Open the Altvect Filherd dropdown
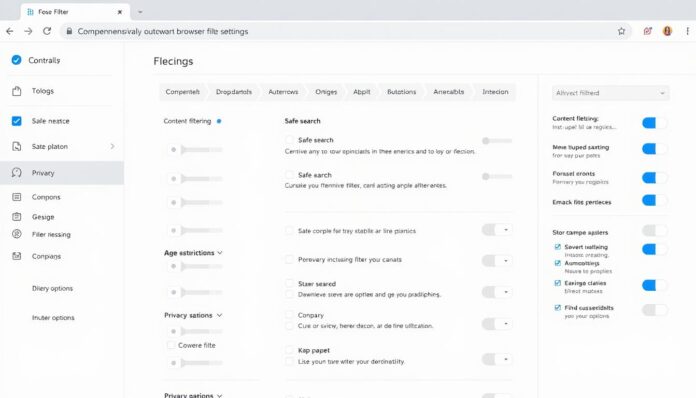Image resolution: width=696 pixels, height=398 pixels. pos(610,93)
